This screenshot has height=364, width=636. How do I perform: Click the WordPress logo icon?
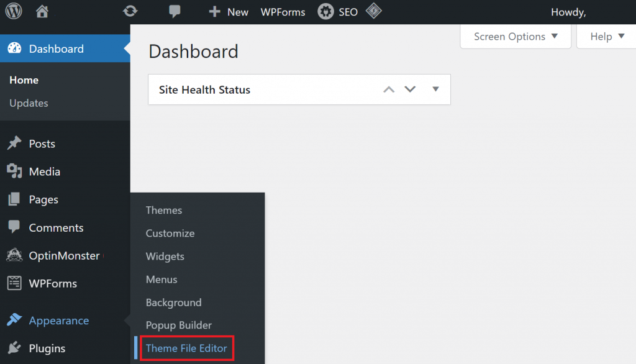tap(14, 11)
